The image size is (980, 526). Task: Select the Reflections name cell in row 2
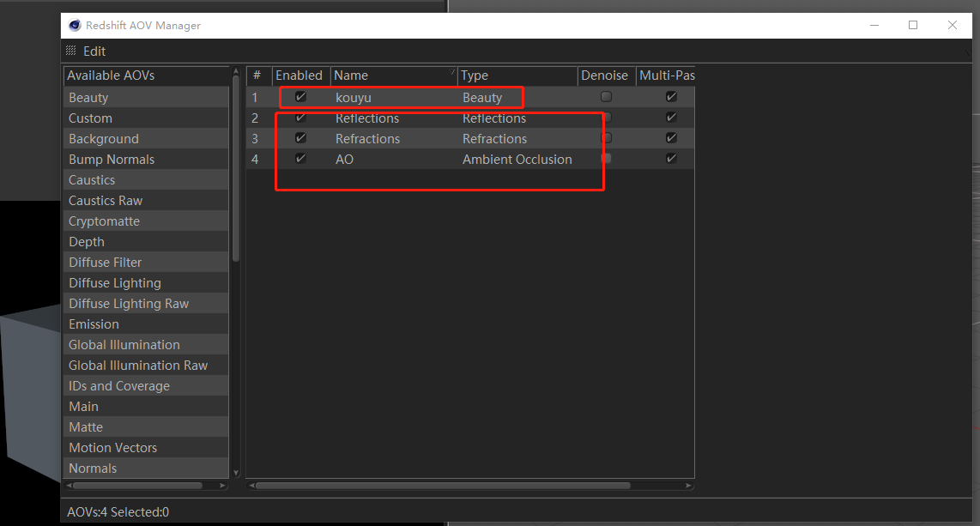(x=367, y=118)
